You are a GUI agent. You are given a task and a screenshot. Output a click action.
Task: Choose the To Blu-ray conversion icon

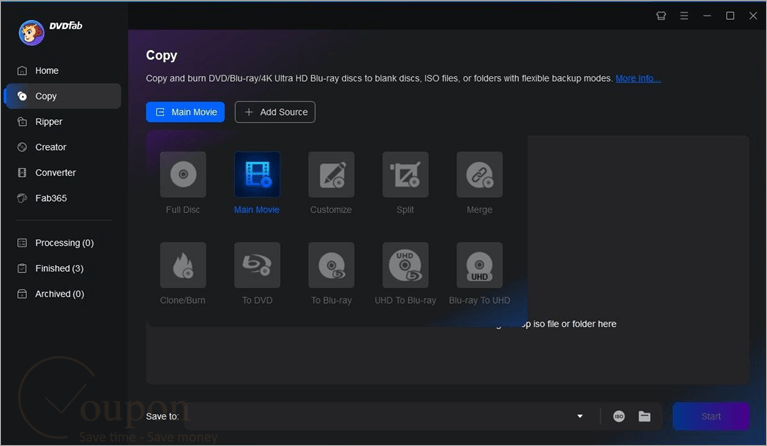331,265
